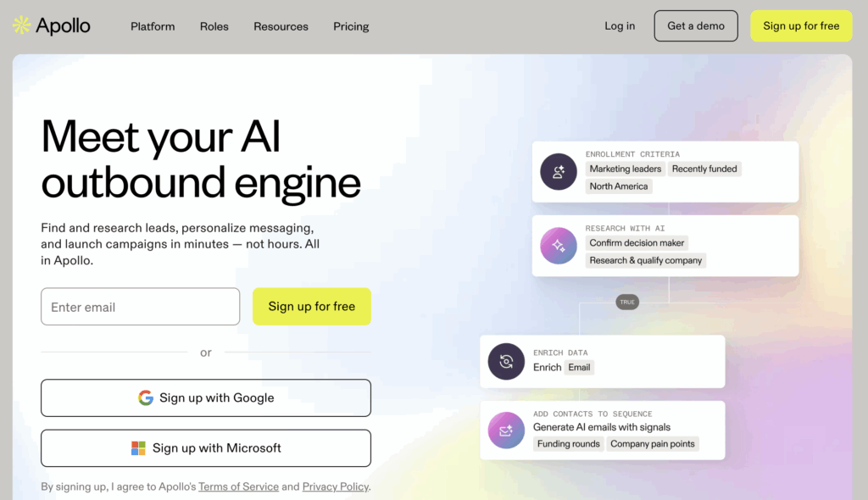Click the Microsoft logo icon
868x500 pixels.
pos(138,448)
